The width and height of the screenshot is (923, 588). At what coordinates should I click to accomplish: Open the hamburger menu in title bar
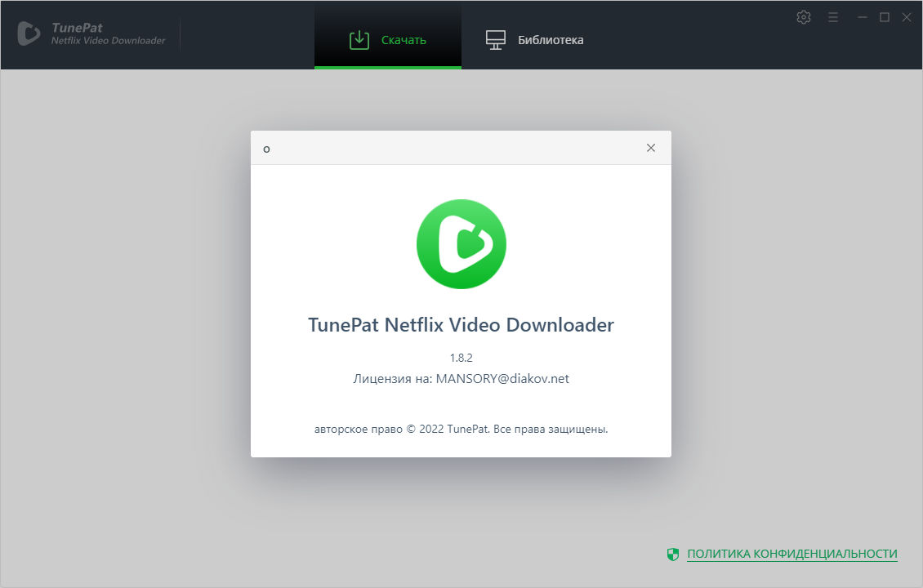click(833, 17)
